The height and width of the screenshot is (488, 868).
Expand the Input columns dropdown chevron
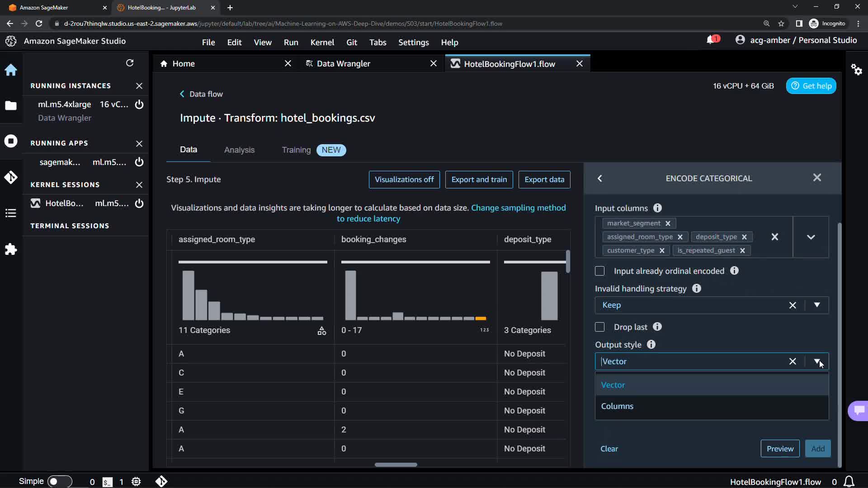[811, 237]
